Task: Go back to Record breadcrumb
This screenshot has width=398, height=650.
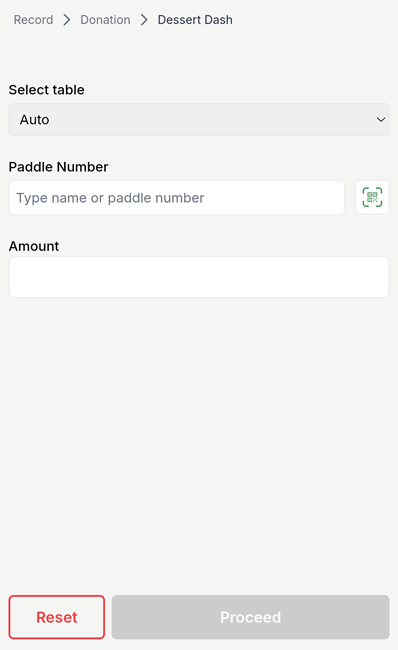Action: coord(33,20)
